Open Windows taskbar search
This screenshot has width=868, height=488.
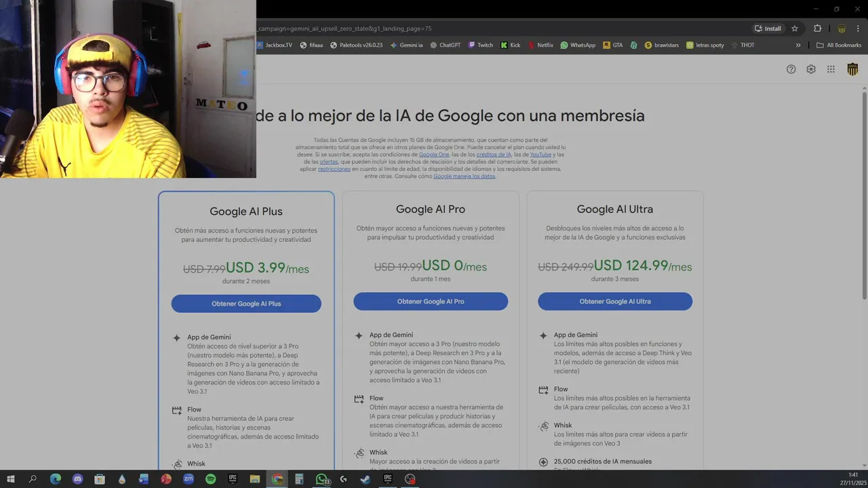tap(33, 479)
